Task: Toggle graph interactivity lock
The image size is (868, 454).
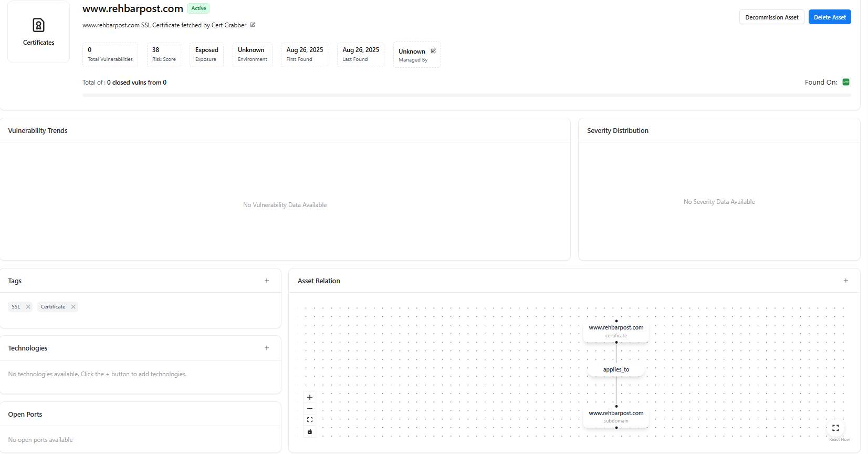Action: [x=310, y=431]
